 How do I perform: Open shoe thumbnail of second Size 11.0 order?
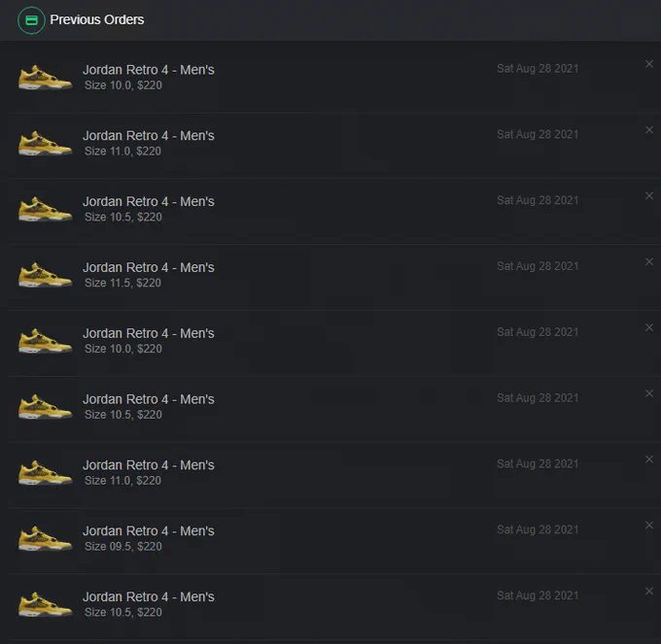tap(45, 473)
